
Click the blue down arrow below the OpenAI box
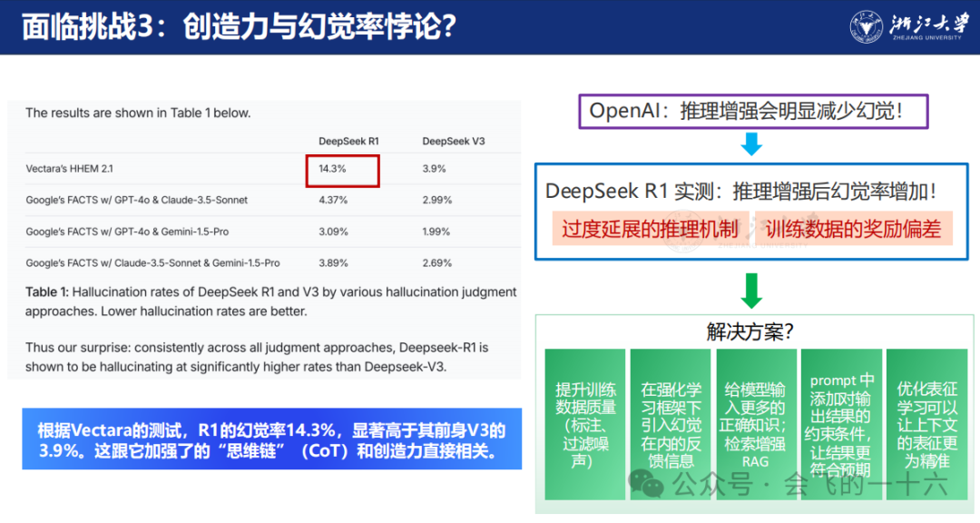[x=751, y=143]
